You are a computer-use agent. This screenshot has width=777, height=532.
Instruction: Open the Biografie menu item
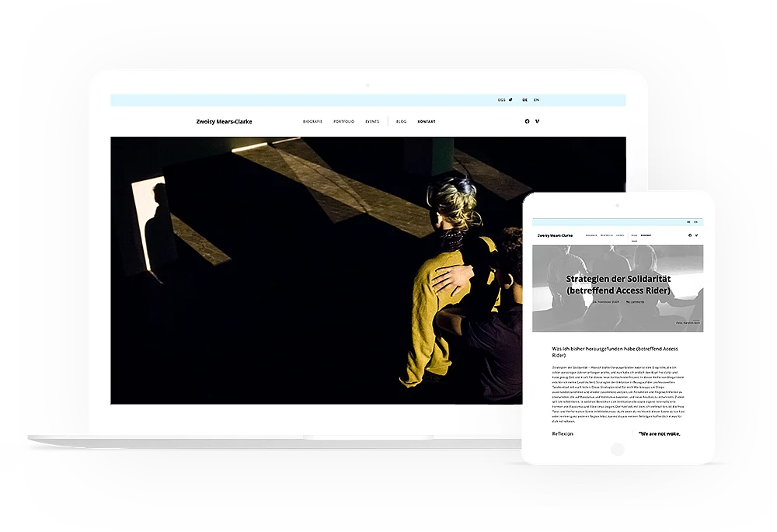312,122
